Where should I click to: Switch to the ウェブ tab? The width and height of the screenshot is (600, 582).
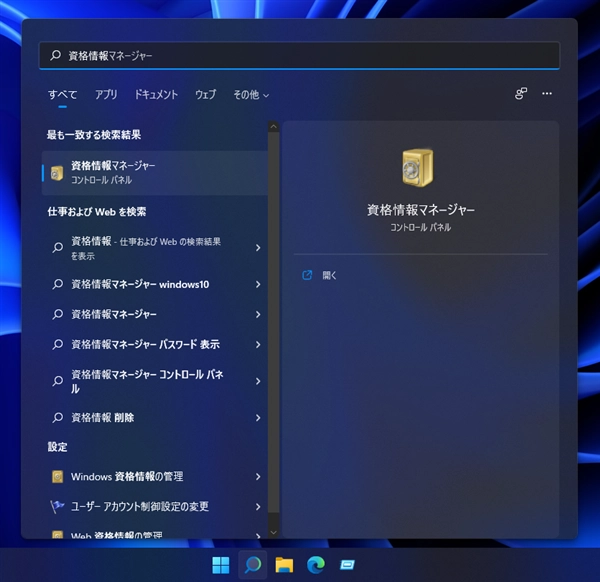[x=205, y=94]
